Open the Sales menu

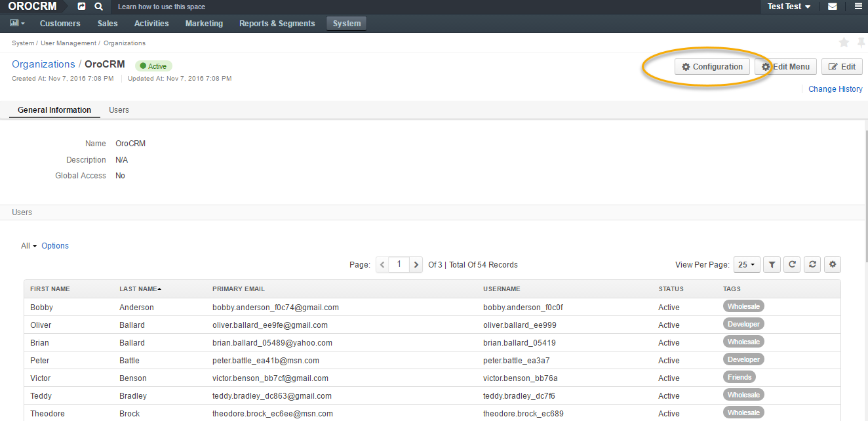coord(108,24)
